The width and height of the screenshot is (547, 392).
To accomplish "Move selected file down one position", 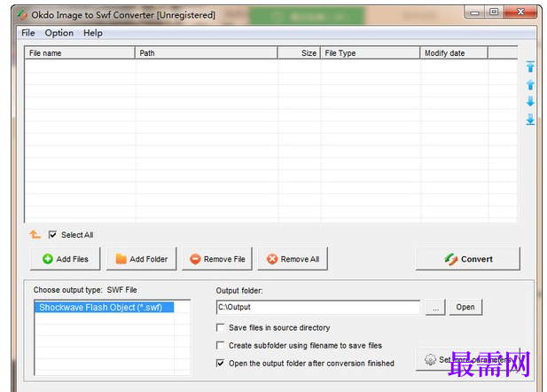I will tap(530, 102).
